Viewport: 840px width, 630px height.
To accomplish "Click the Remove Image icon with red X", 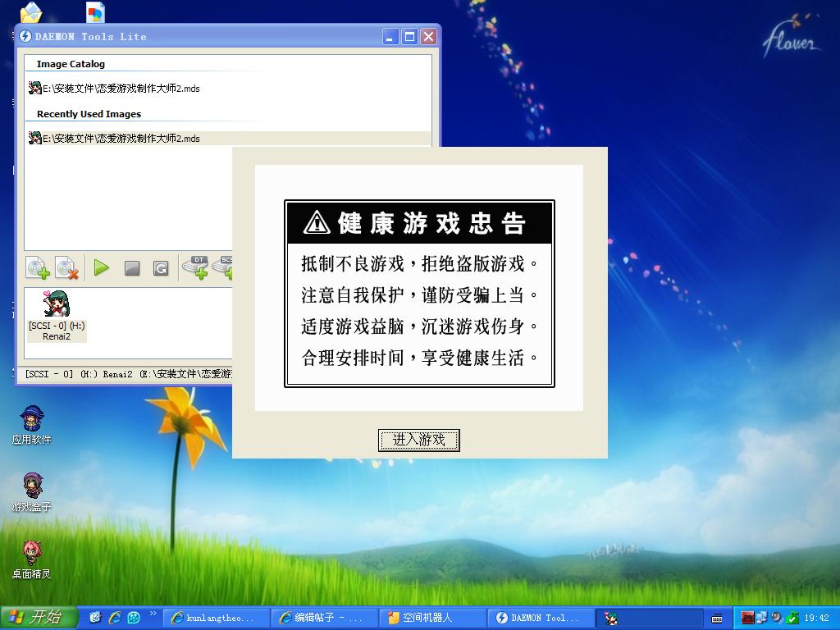I will tap(67, 268).
